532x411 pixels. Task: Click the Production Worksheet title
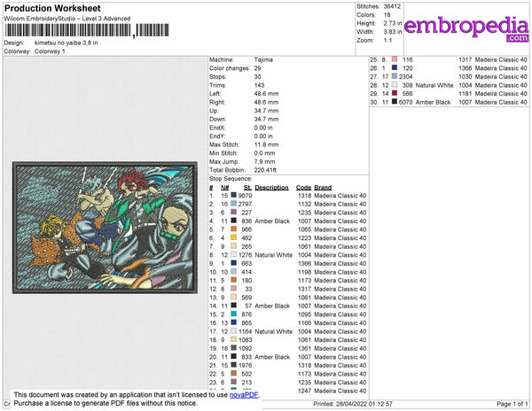[52, 9]
